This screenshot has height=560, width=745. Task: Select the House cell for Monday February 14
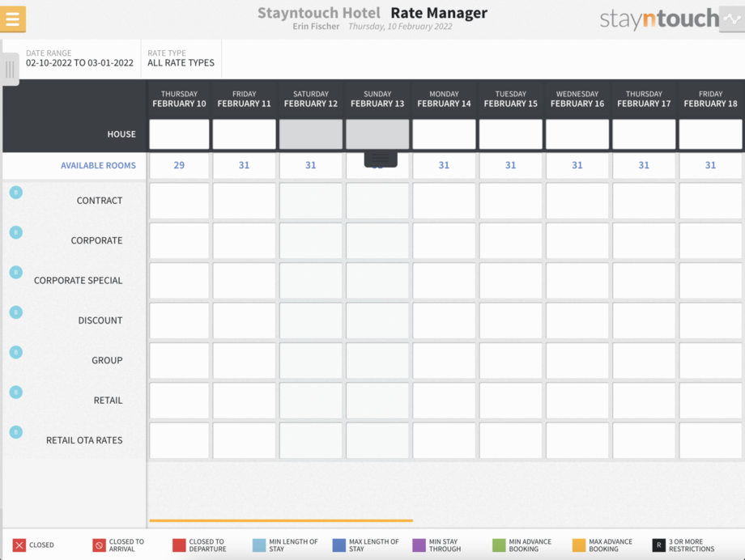click(444, 134)
